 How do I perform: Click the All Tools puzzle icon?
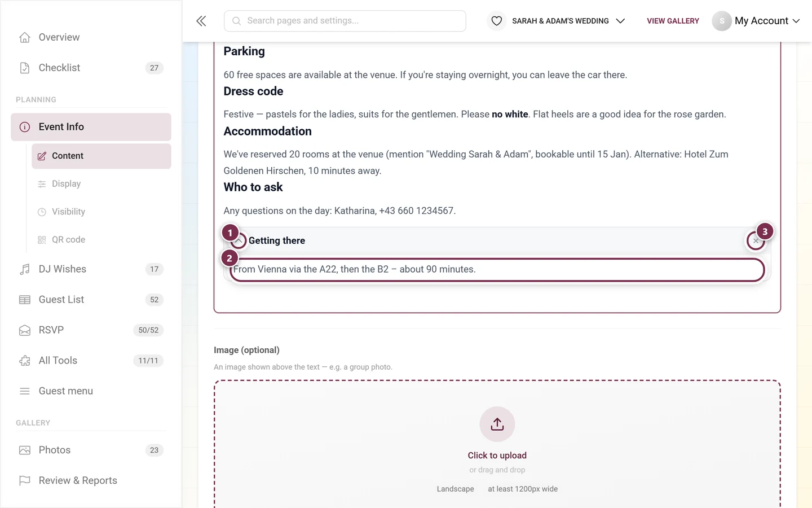point(25,361)
